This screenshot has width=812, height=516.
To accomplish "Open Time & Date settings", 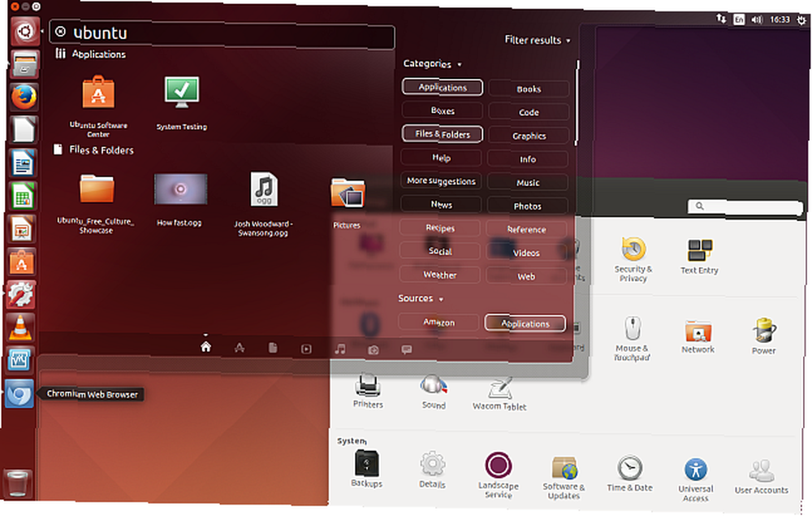I will (630, 474).
